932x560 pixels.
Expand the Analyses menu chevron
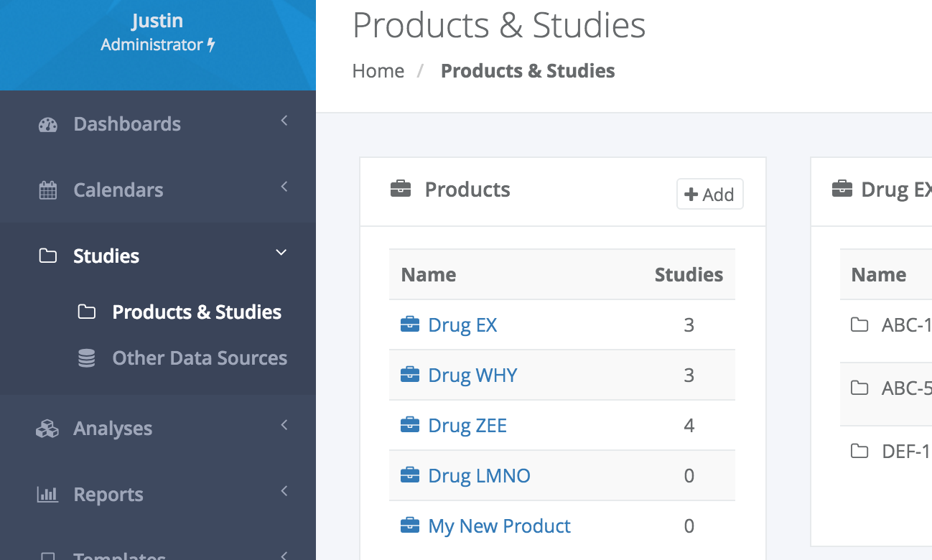point(284,425)
